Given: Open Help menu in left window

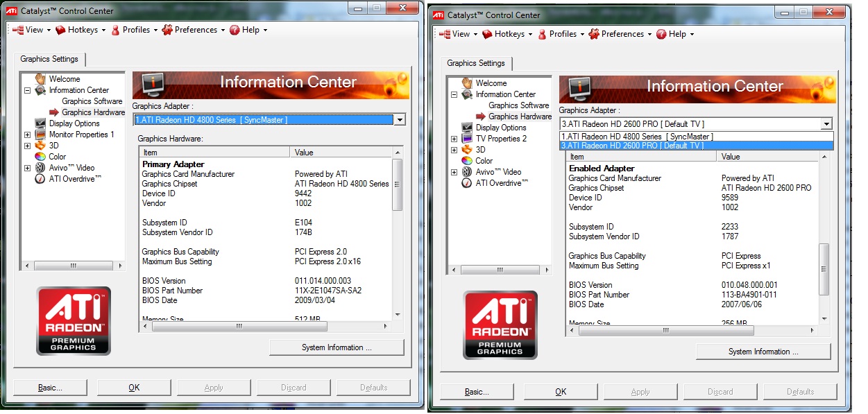Looking at the screenshot, I should click(248, 30).
